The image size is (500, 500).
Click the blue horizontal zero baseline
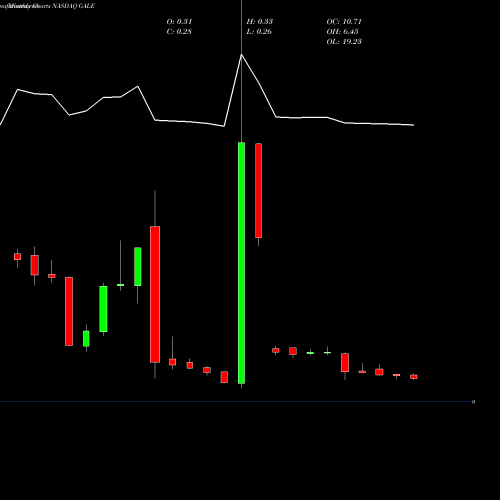tap(235, 401)
